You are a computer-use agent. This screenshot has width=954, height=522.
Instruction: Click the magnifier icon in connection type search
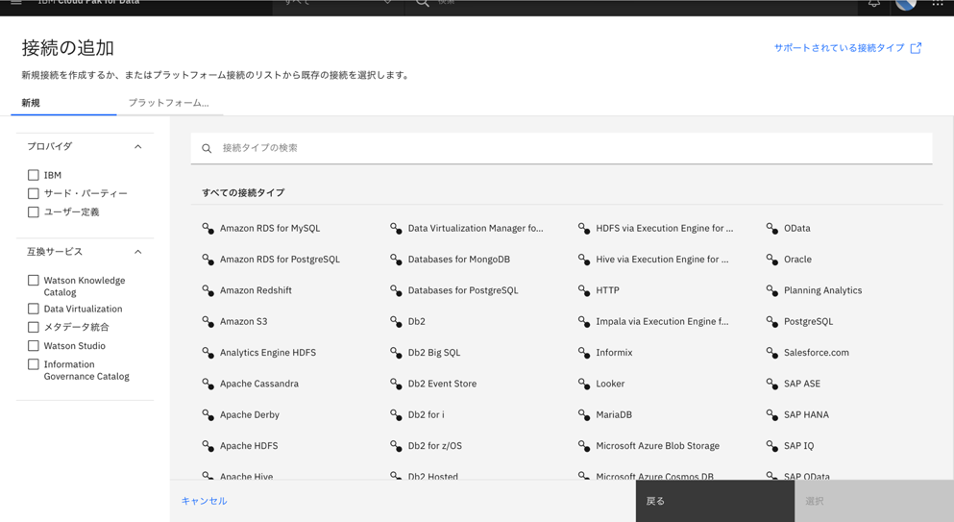point(207,148)
